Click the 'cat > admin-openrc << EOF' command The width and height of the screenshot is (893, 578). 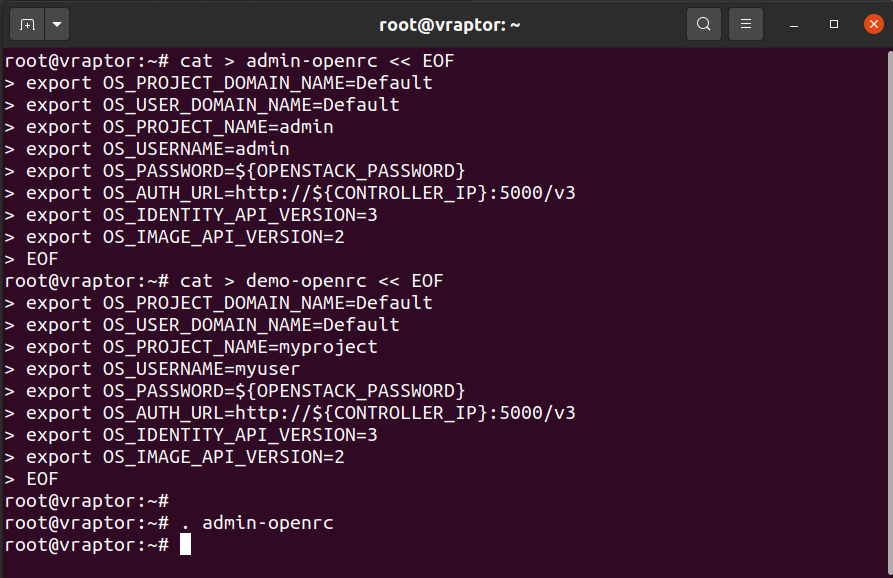(x=317, y=61)
